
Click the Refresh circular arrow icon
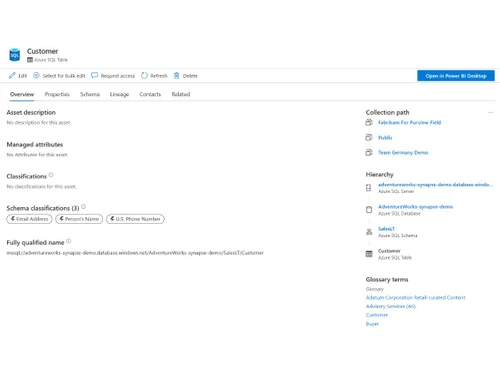click(144, 76)
